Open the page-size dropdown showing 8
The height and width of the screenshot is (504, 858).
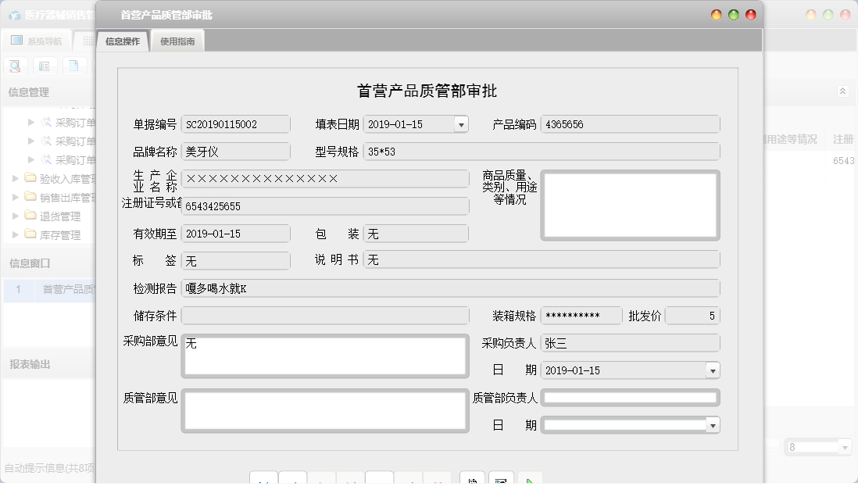pos(843,446)
